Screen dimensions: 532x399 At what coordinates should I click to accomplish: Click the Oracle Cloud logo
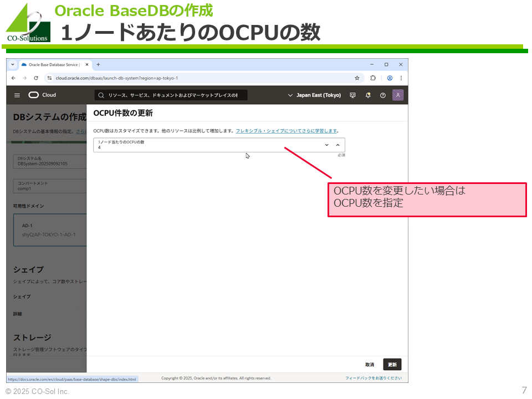tap(42, 95)
